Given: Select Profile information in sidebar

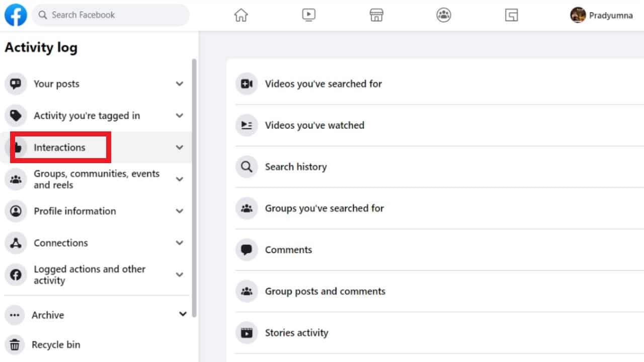Looking at the screenshot, I should click(74, 211).
